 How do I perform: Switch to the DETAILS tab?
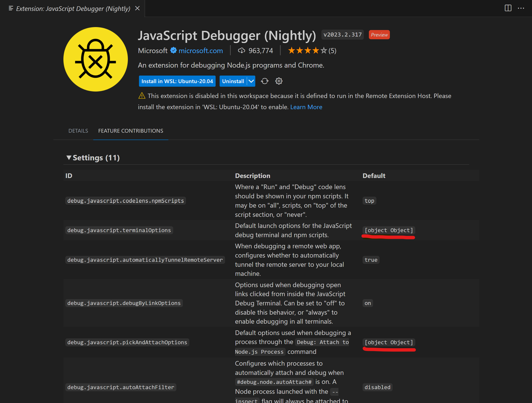pos(78,131)
